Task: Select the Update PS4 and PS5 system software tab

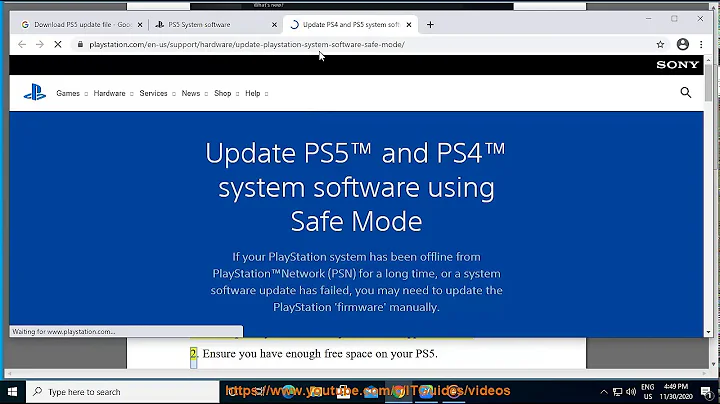Action: (x=350, y=25)
